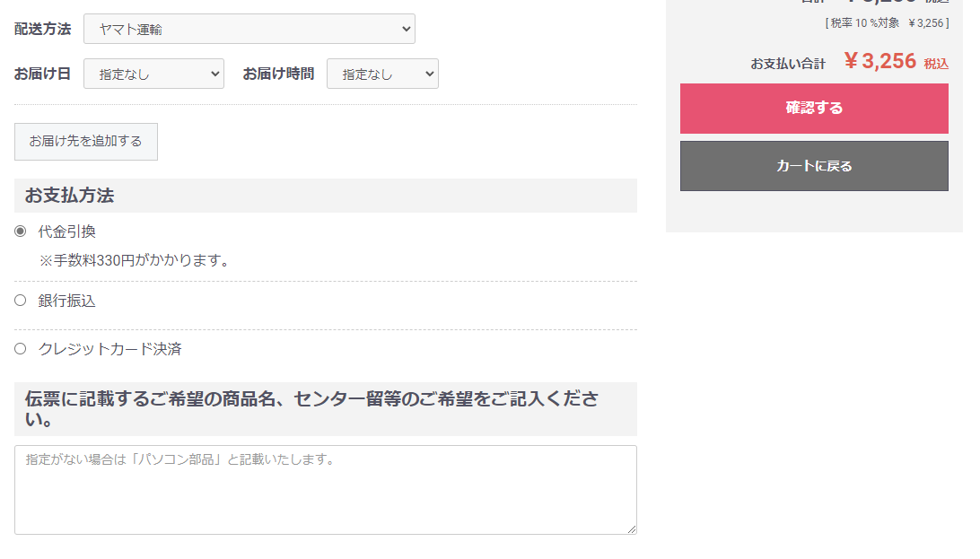Choose the 銀行振込 radio button
This screenshot has width=980, height=559.
point(21,301)
